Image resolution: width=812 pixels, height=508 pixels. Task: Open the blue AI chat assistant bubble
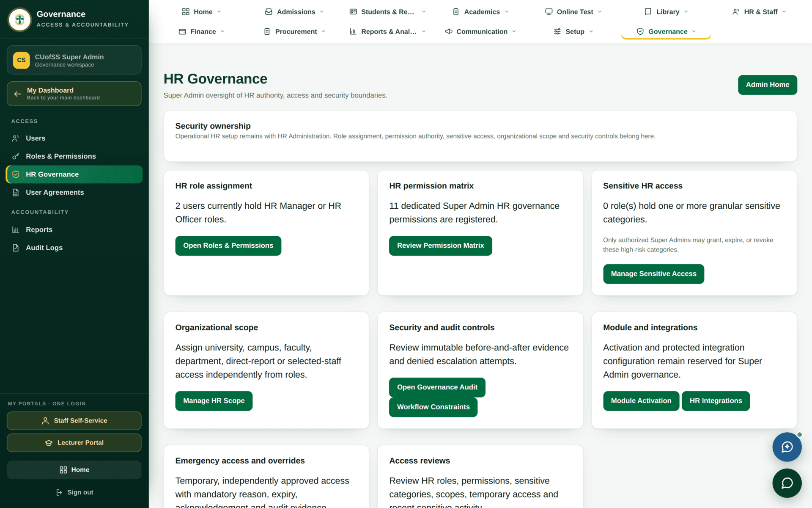click(x=787, y=447)
